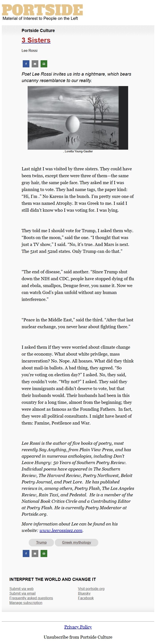
Task: Open the Bluesky link
Action: click(84, 593)
